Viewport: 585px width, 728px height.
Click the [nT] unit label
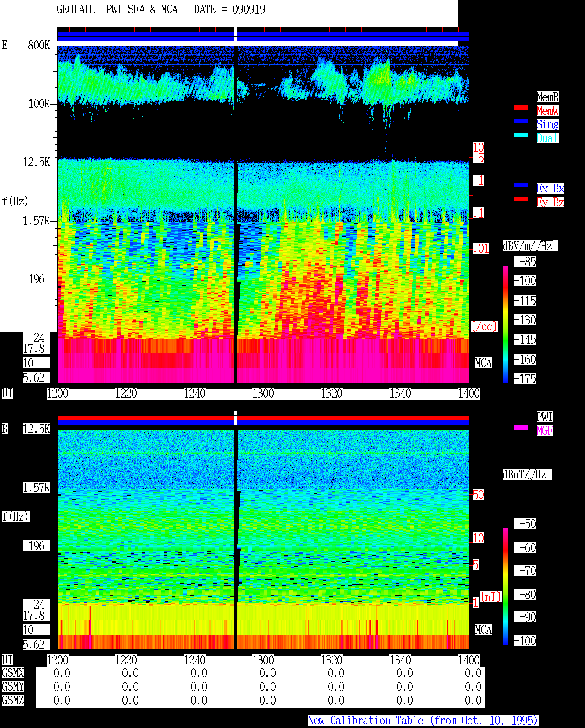[x=491, y=597]
